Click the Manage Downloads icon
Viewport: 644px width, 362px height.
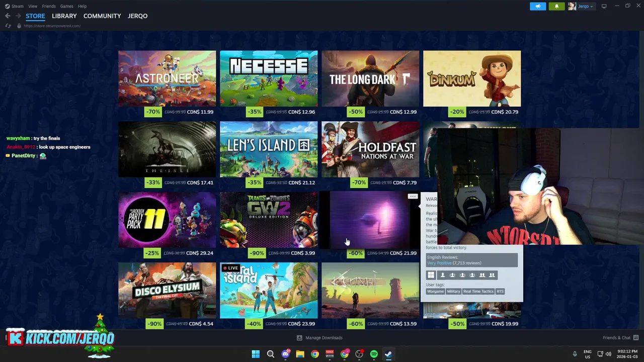pyautogui.click(x=299, y=338)
